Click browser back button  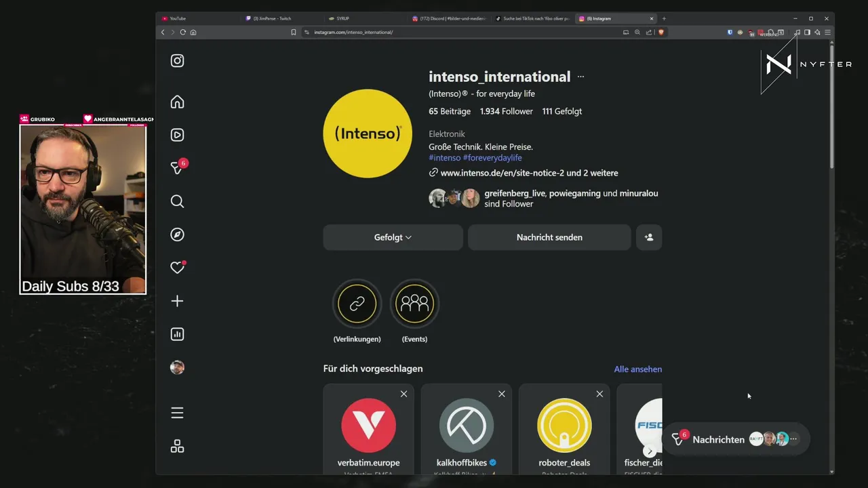[163, 32]
